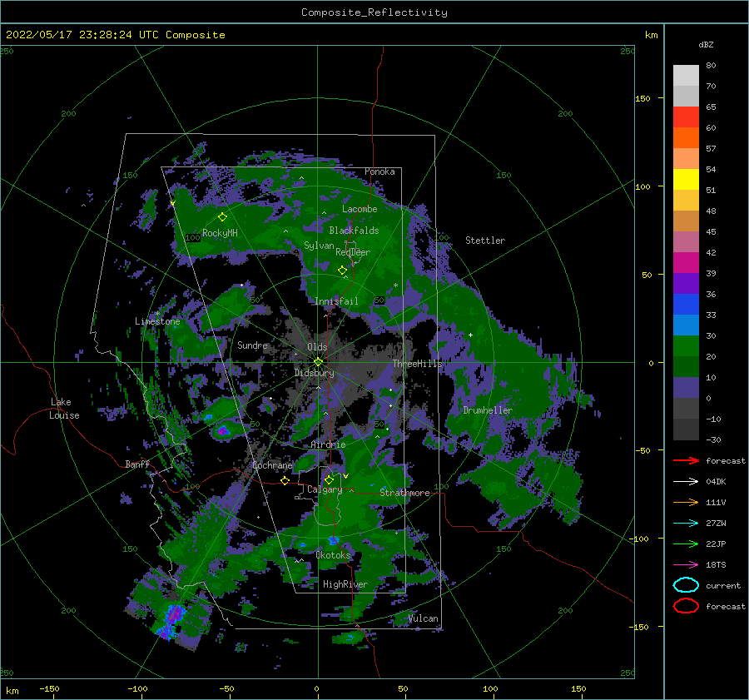Click the Limestone label on map
Screen dimensions: 749x700
pos(157,321)
